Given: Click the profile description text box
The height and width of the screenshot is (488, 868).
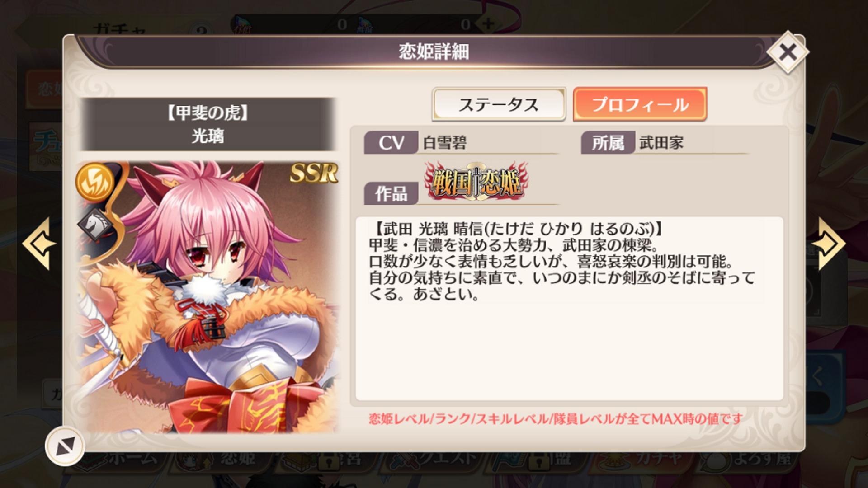Looking at the screenshot, I should point(569,308).
